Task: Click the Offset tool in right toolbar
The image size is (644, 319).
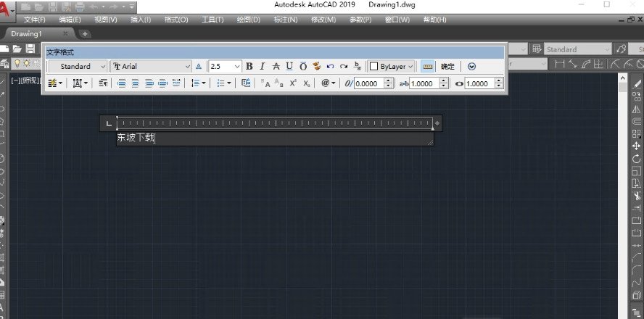Action: (636, 121)
